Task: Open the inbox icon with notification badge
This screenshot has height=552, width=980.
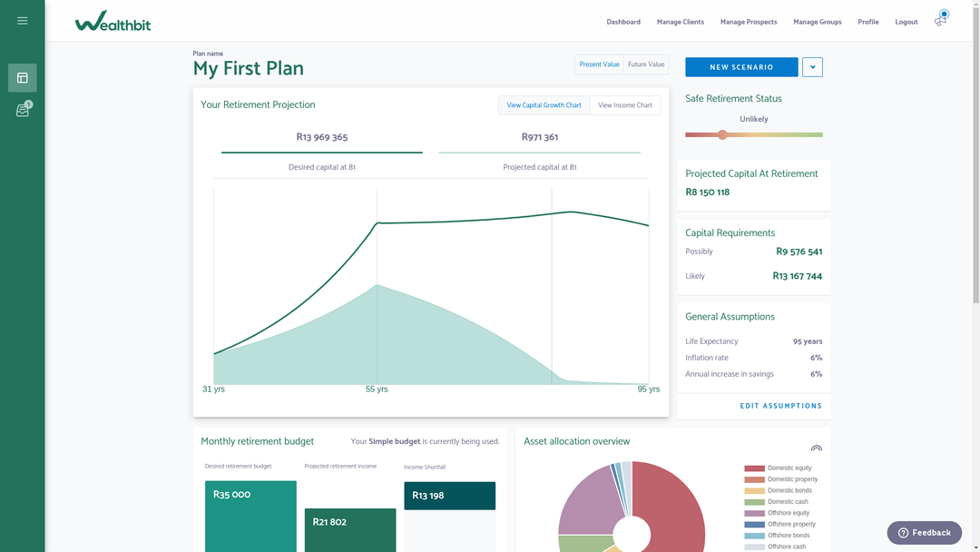Action: (x=23, y=111)
